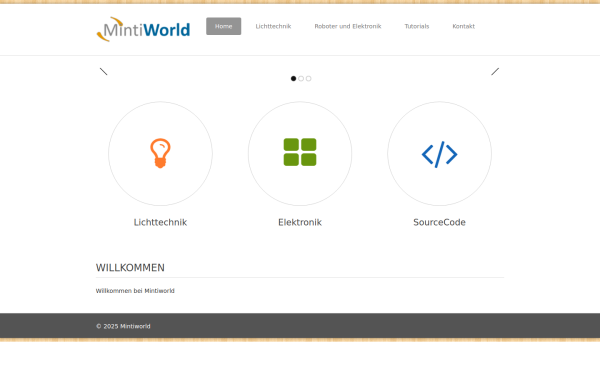Screen dimensions: 600x375
Task: Show the next slide with right arrow
Action: coord(495,72)
